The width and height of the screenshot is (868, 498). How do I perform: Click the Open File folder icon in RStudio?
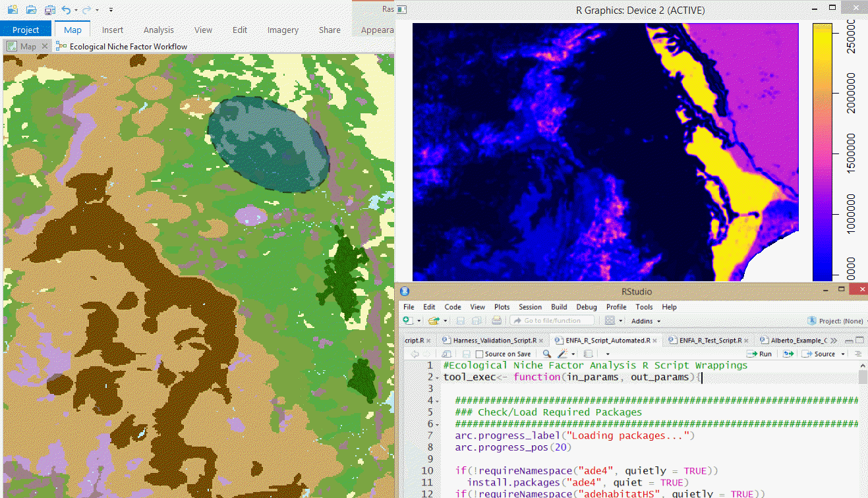(x=432, y=321)
